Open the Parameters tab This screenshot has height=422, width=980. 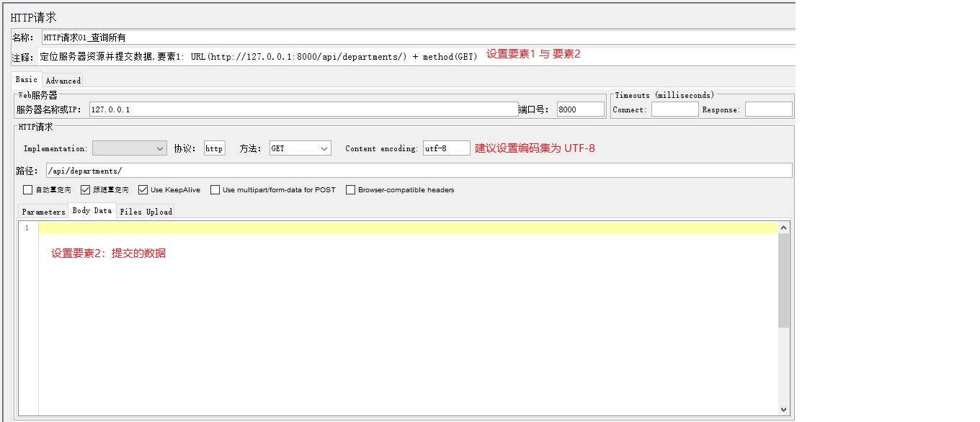(43, 212)
